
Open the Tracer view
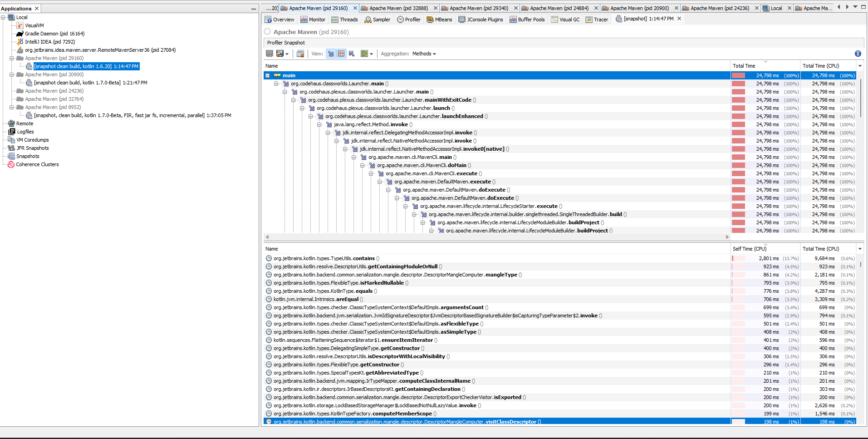(596, 20)
